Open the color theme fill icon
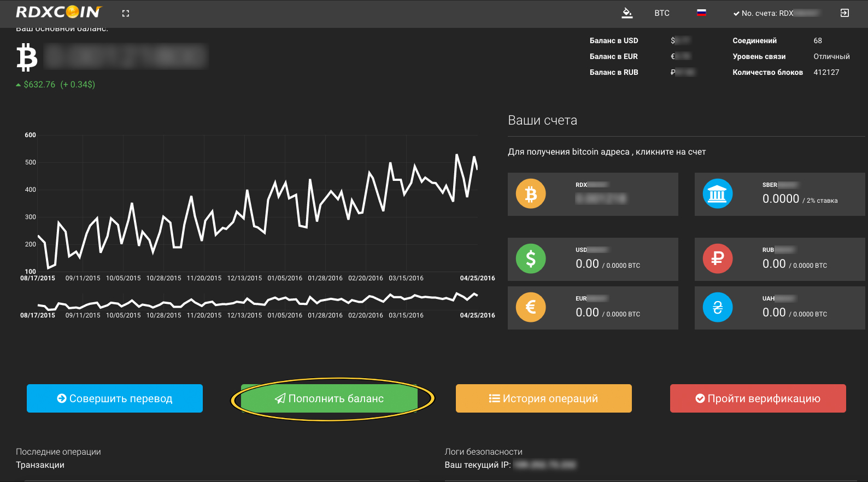 click(x=627, y=13)
